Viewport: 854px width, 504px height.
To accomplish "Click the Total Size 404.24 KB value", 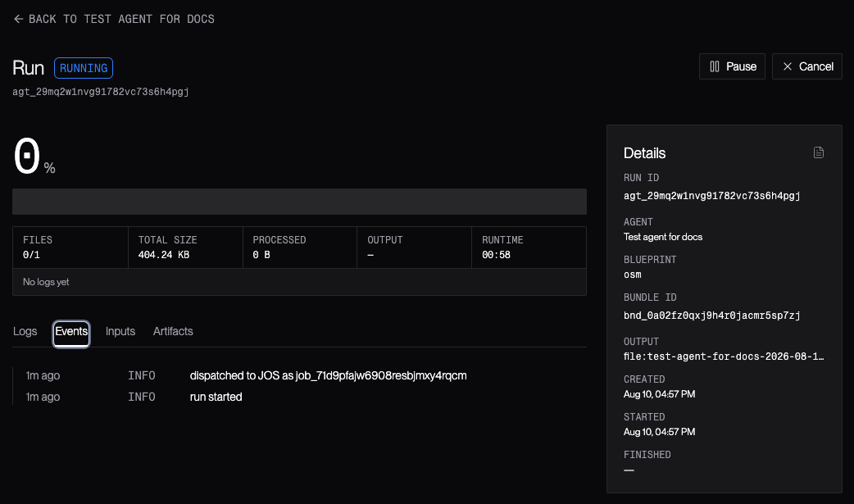I will (163, 255).
